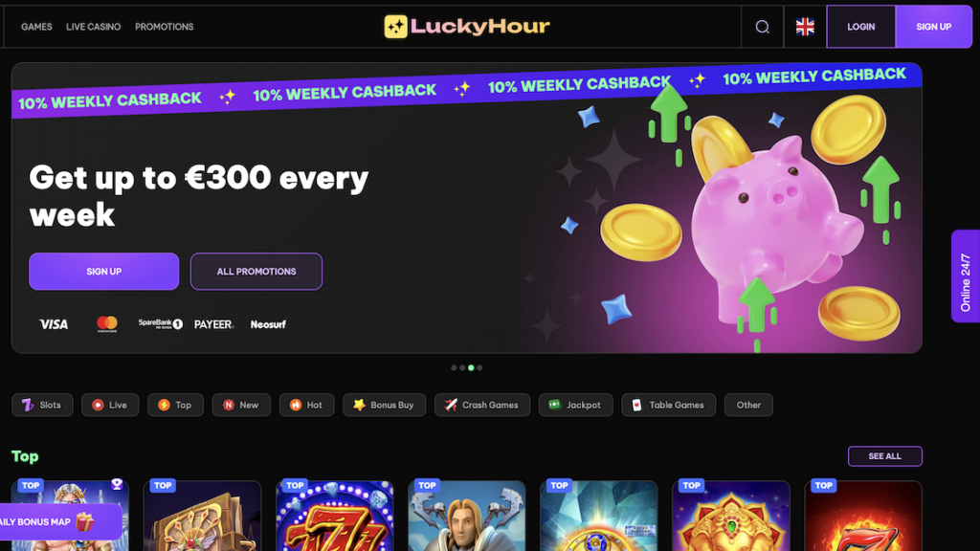The height and width of the screenshot is (551, 980).
Task: Open the Bonus Buy category
Action: point(384,405)
